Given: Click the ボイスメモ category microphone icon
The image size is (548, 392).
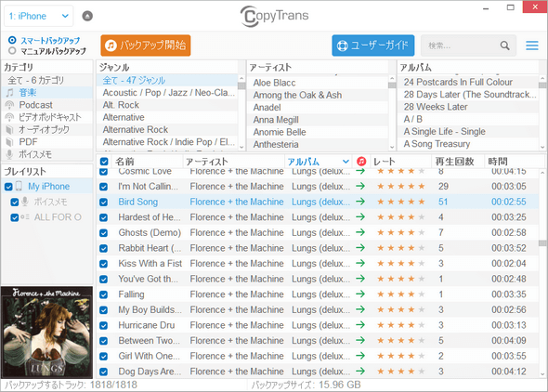Looking at the screenshot, I should (x=10, y=154).
